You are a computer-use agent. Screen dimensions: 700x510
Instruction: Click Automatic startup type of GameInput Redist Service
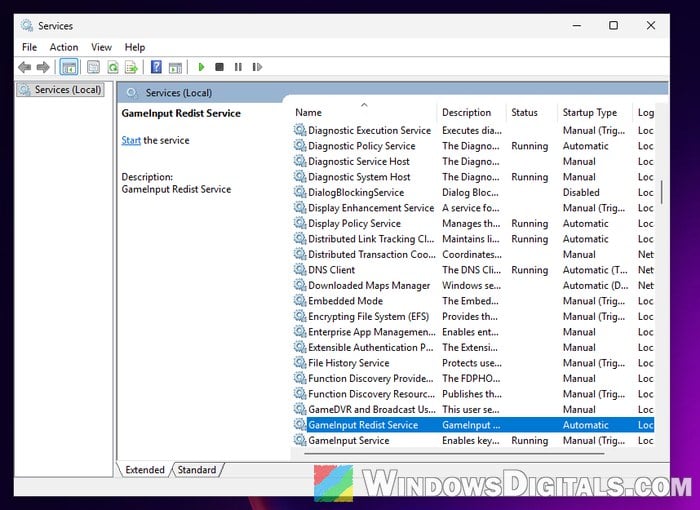[x=585, y=425]
